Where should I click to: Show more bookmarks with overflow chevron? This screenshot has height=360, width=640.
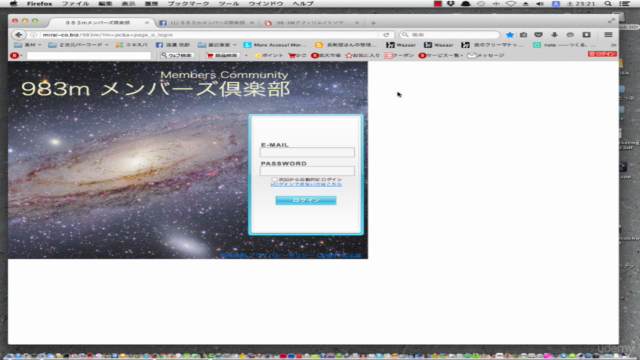613,45
